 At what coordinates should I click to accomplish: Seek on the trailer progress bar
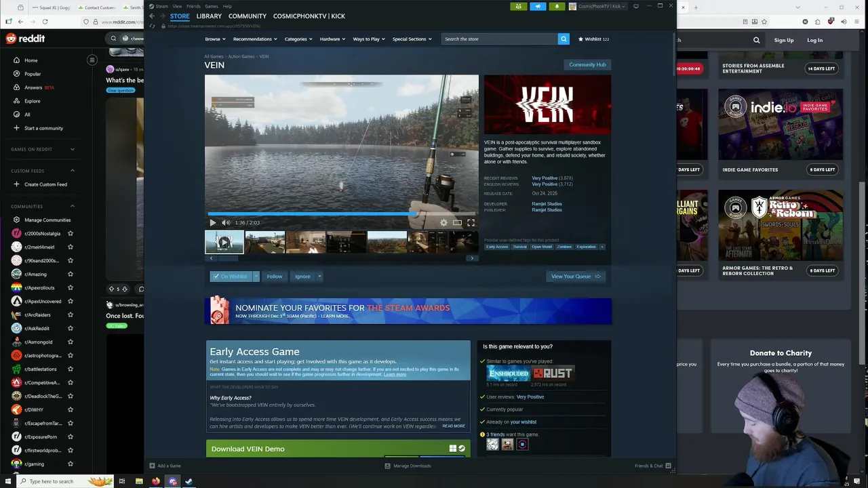(341, 213)
